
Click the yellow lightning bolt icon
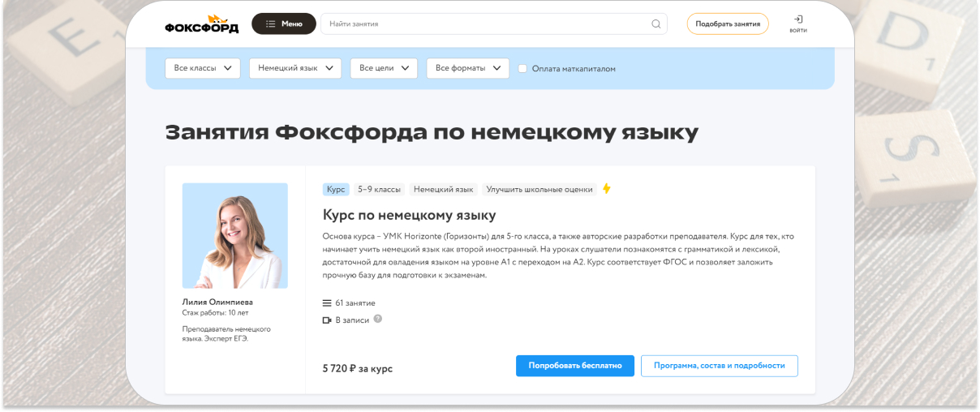point(606,189)
